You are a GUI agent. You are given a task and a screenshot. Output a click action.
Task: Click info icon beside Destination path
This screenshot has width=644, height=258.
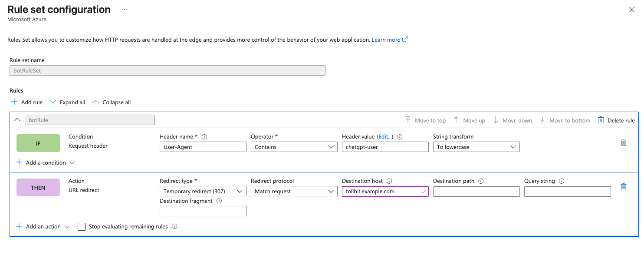click(481, 181)
